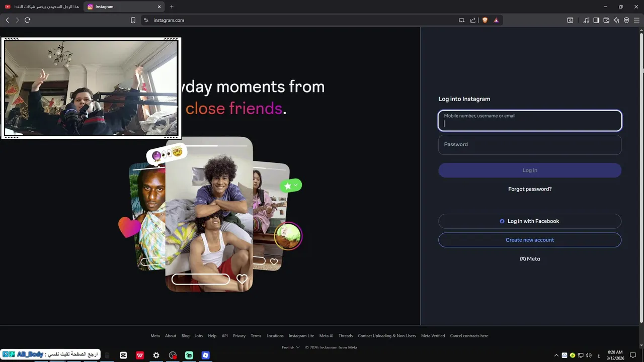The height and width of the screenshot is (362, 644).
Task: Open a new tab with the plus button
Action: tap(172, 7)
